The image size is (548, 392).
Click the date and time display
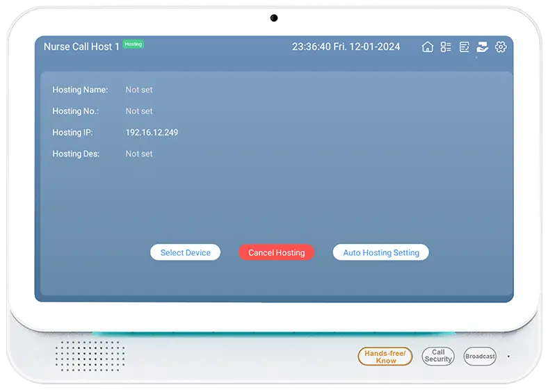coord(346,47)
